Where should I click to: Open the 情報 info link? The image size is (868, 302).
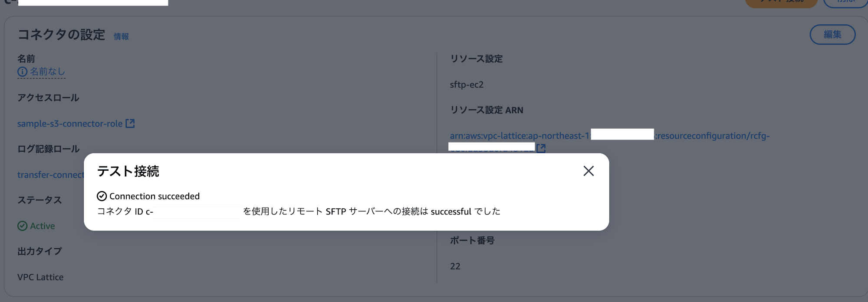(x=121, y=36)
